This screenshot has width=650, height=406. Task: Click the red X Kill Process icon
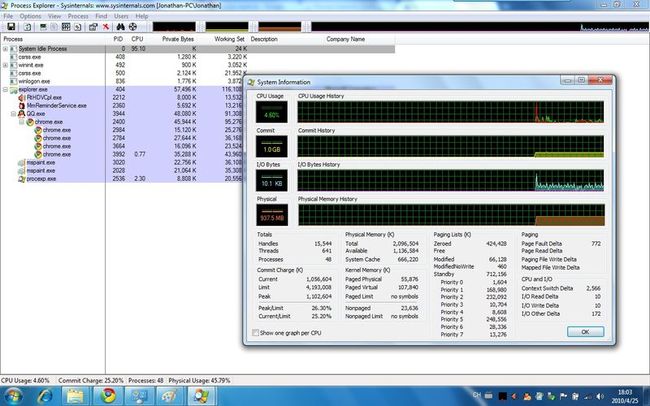coord(106,27)
